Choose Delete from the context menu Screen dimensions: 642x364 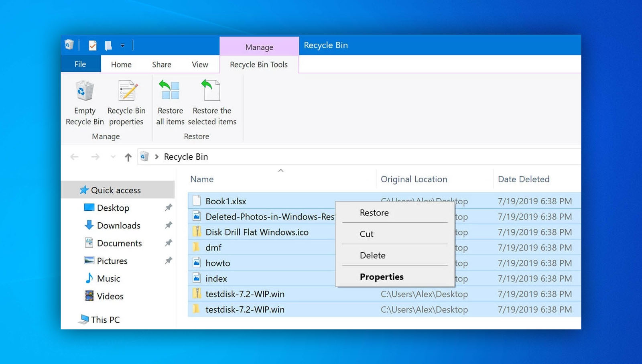372,255
